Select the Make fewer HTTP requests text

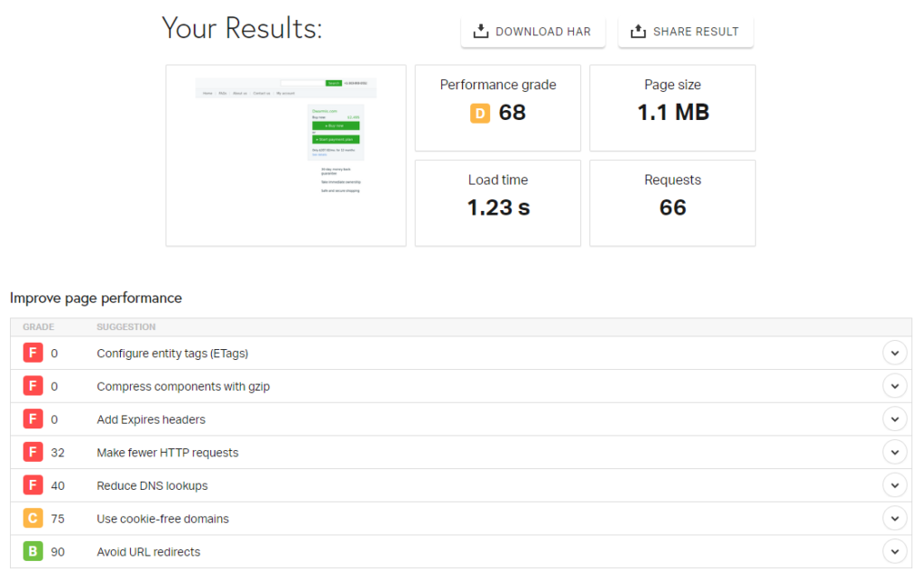pos(167,452)
